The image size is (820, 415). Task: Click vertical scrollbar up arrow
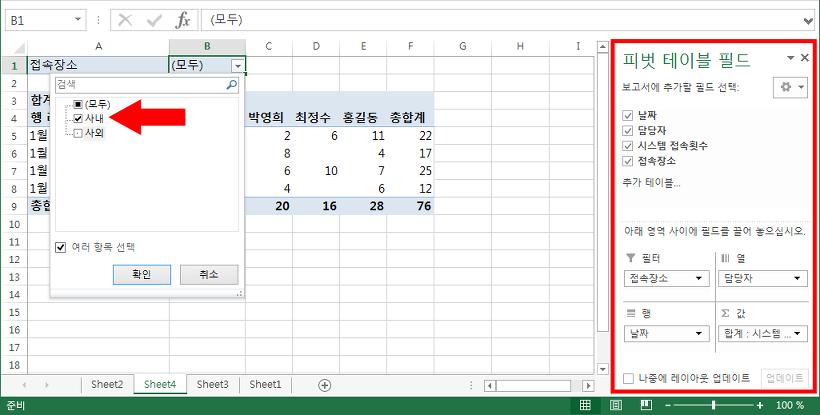coord(602,48)
